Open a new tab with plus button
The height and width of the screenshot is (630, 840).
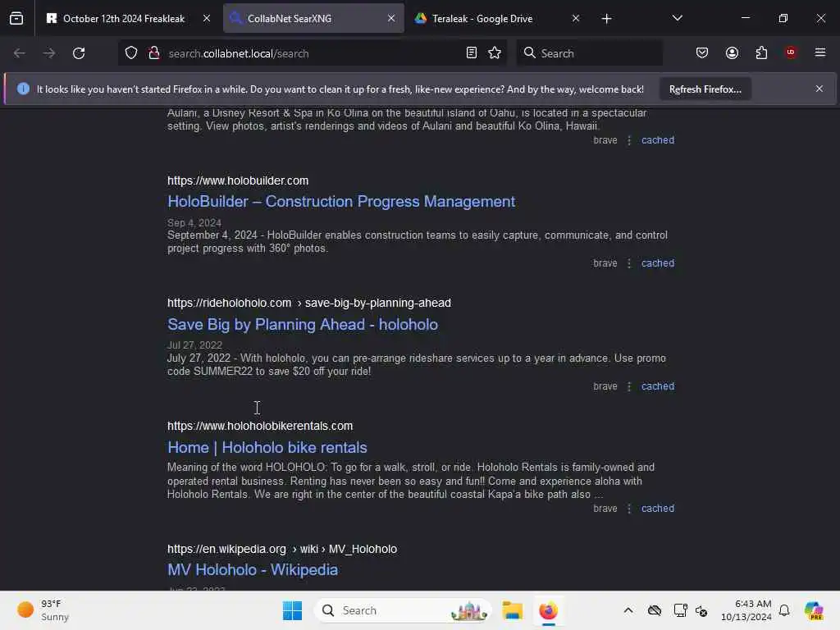[606, 19]
